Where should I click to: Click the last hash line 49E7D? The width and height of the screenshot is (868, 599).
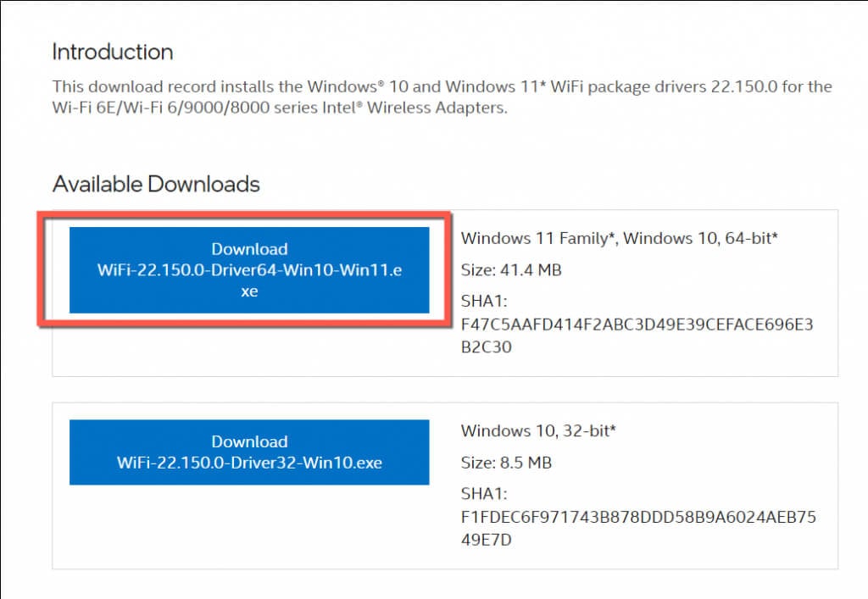[x=487, y=539]
